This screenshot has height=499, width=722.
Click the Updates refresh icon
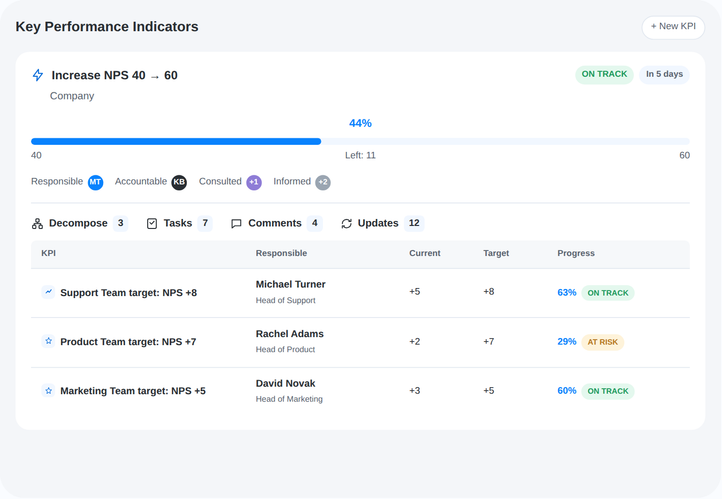pyautogui.click(x=346, y=224)
